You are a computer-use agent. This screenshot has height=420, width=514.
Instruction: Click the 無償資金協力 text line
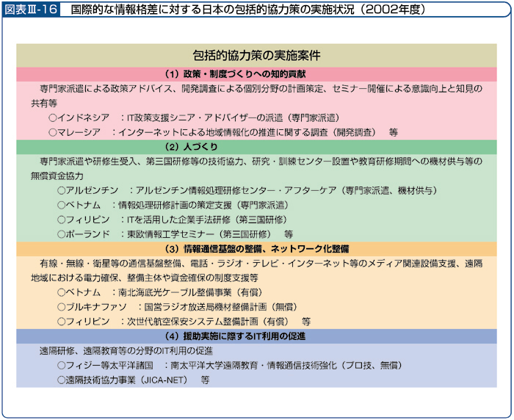point(57,176)
